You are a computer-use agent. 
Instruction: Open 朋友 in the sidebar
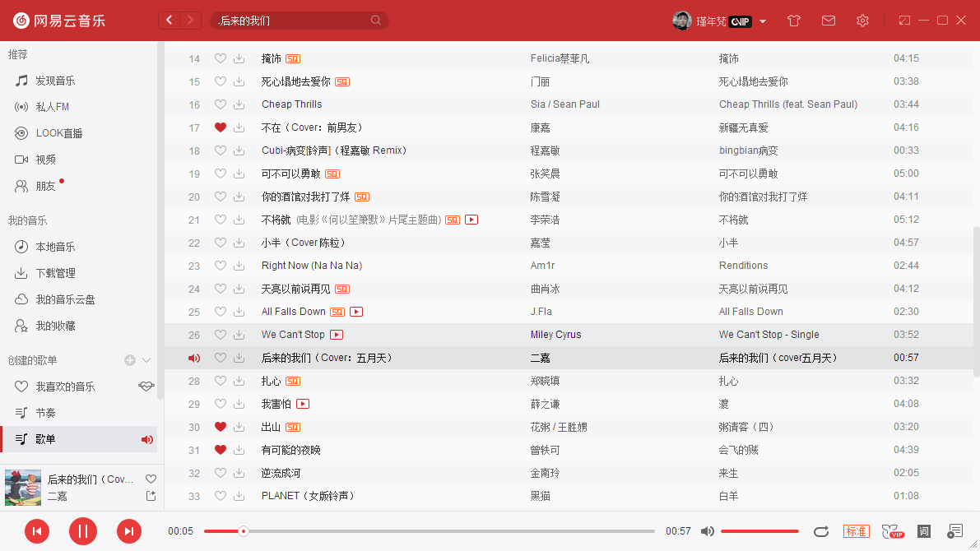coord(45,186)
